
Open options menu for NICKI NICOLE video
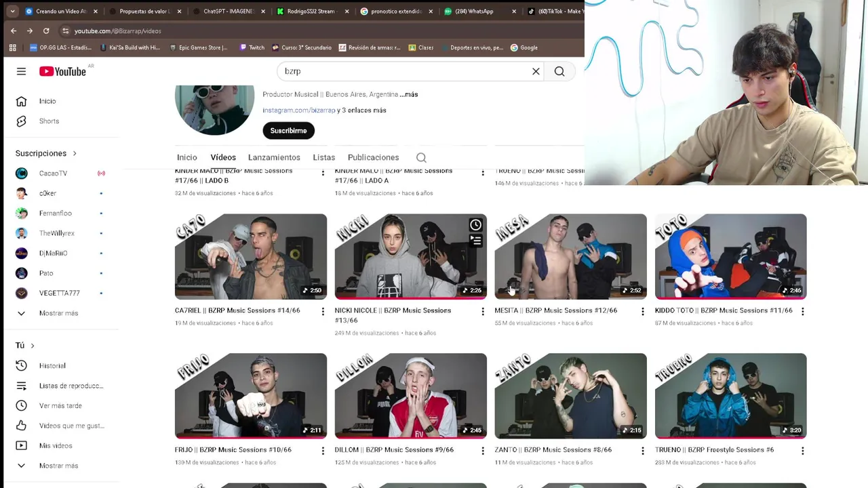click(x=483, y=312)
